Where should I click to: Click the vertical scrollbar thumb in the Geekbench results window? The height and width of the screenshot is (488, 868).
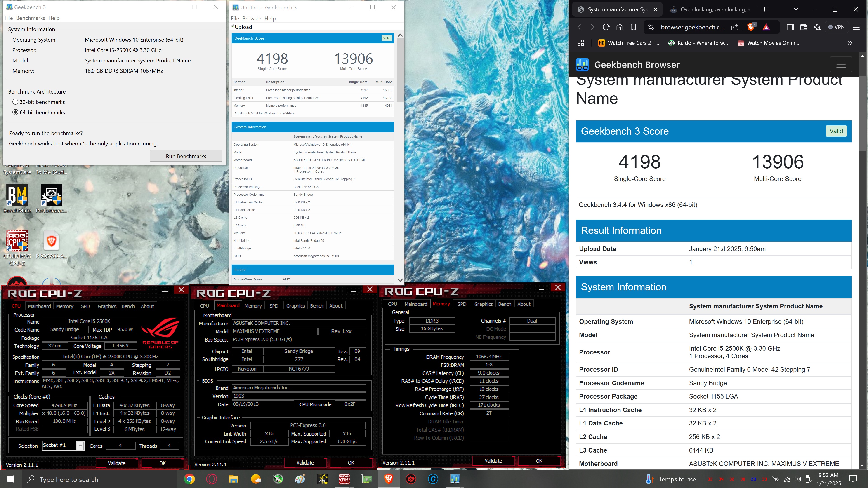[x=400, y=70]
